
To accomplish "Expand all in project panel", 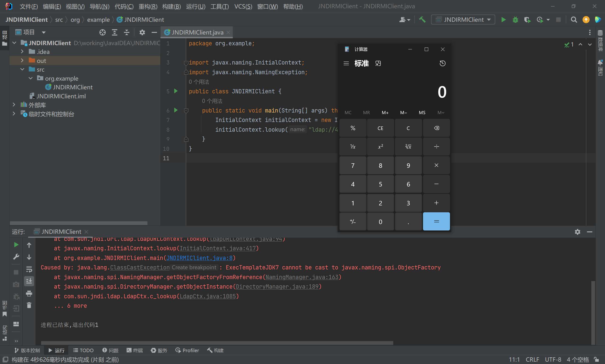I will pyautogui.click(x=115, y=32).
